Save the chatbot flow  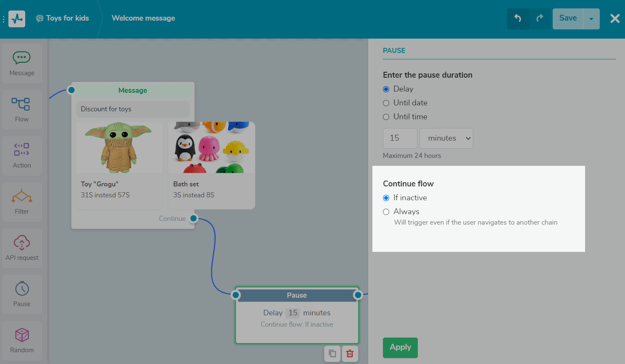point(568,18)
